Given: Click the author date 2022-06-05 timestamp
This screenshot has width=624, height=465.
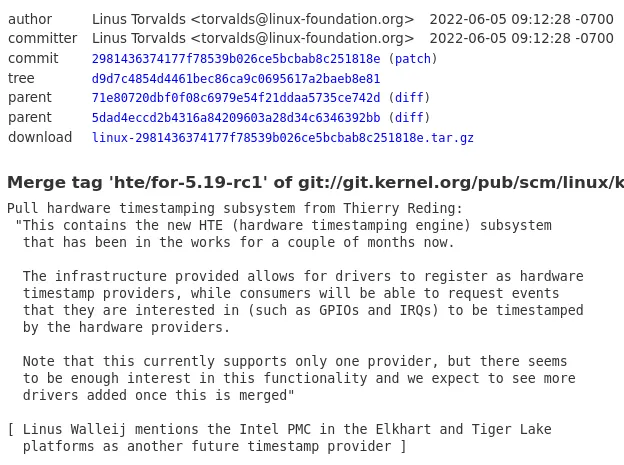Looking at the screenshot, I should tap(521, 19).
